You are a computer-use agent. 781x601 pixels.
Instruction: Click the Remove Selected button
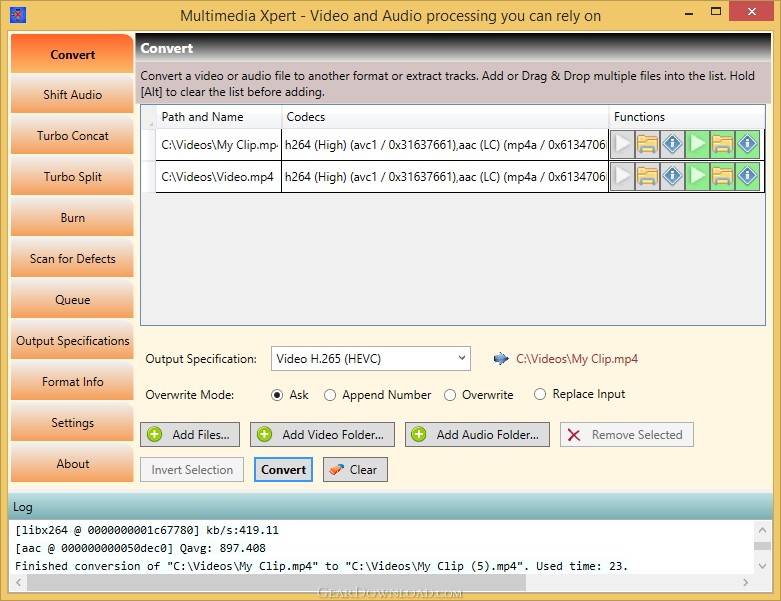pyautogui.click(x=627, y=435)
